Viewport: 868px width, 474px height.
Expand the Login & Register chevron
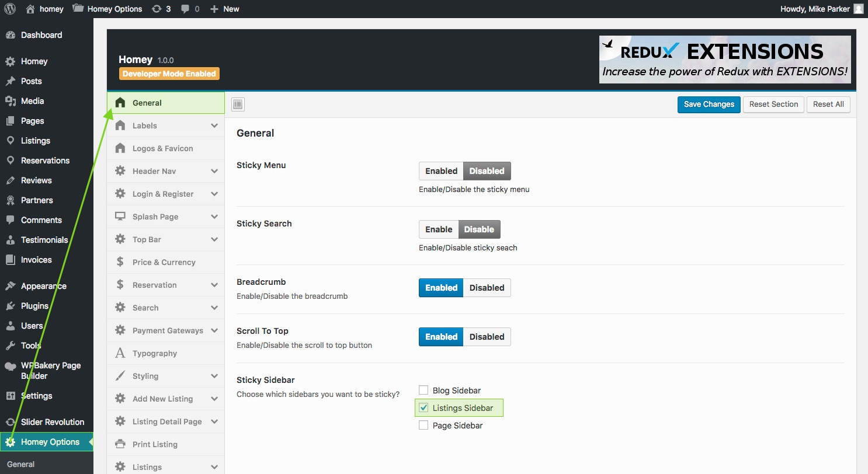[x=214, y=194]
